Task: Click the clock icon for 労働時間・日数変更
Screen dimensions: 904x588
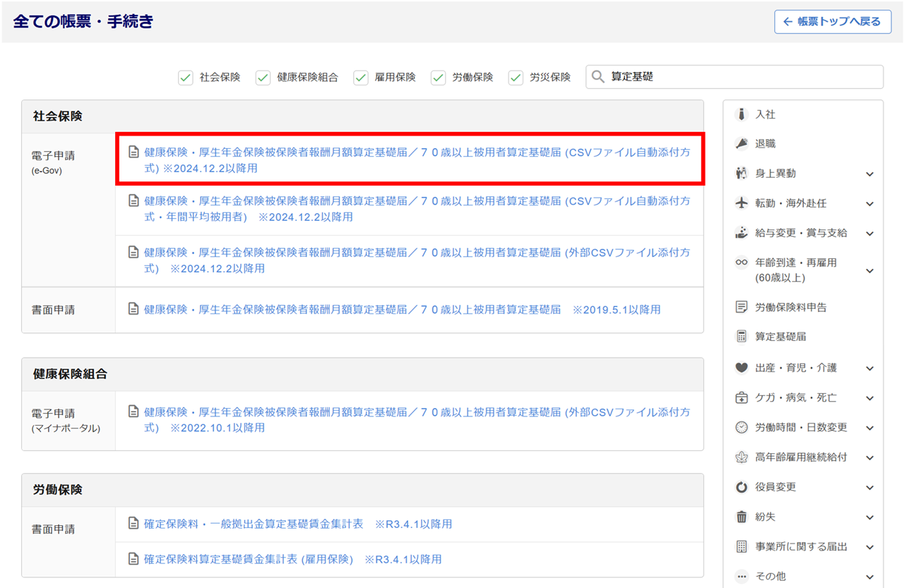Action: click(742, 428)
